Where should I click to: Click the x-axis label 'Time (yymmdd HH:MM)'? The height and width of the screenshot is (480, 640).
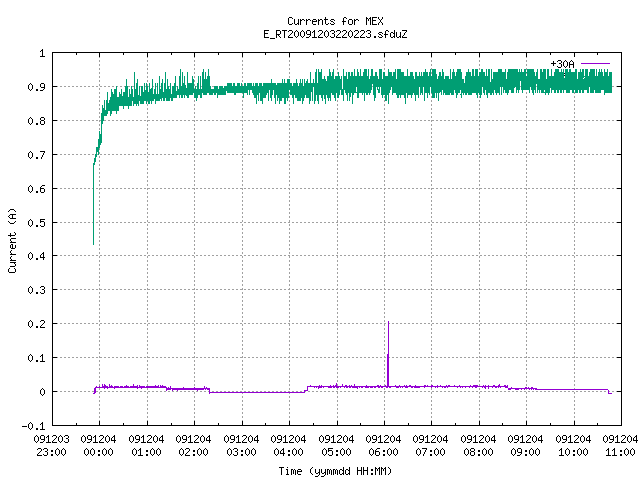(335, 471)
